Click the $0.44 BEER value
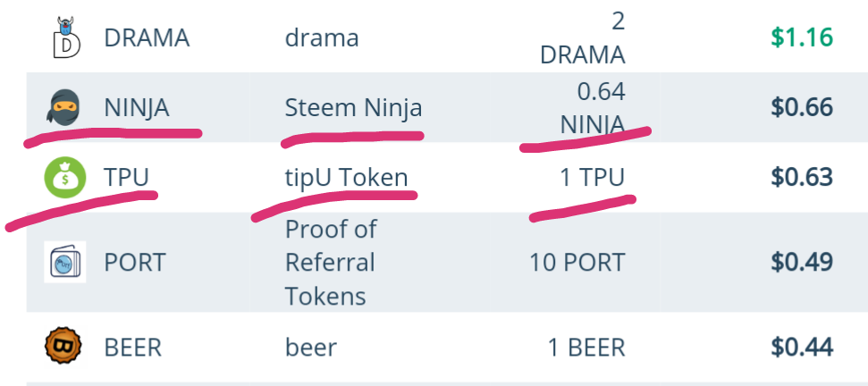868x386 pixels. (x=802, y=346)
